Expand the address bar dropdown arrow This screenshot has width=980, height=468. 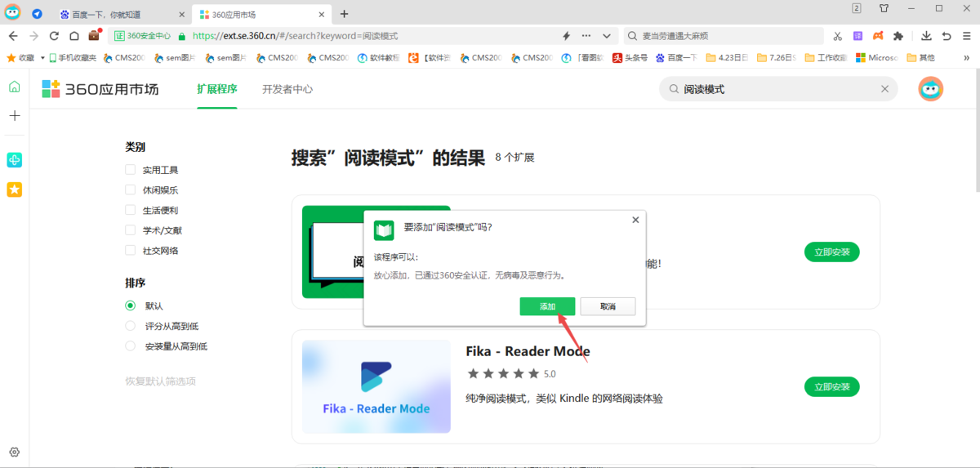pos(607,36)
